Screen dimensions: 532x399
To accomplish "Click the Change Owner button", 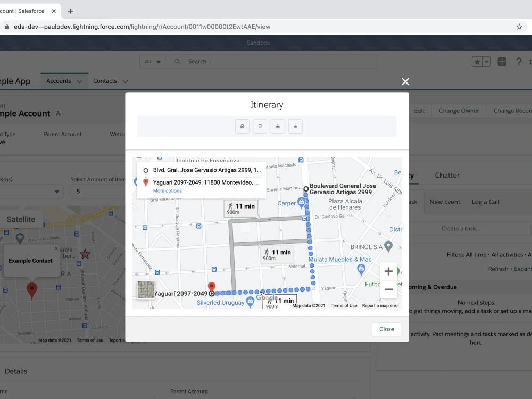I will [x=459, y=111].
